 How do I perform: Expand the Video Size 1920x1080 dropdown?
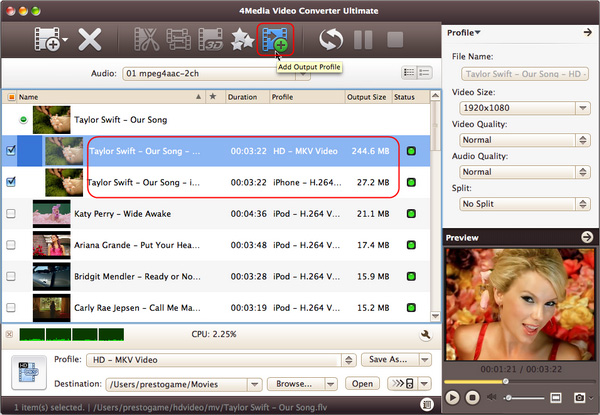click(x=524, y=108)
